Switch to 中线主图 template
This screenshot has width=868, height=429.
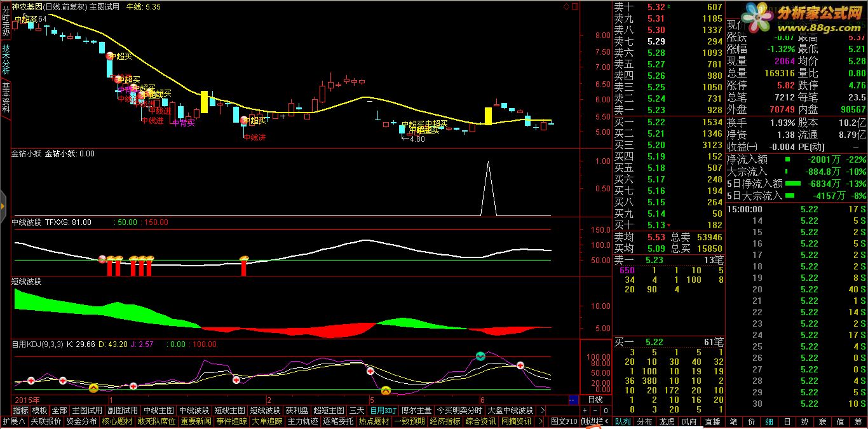[x=158, y=411]
